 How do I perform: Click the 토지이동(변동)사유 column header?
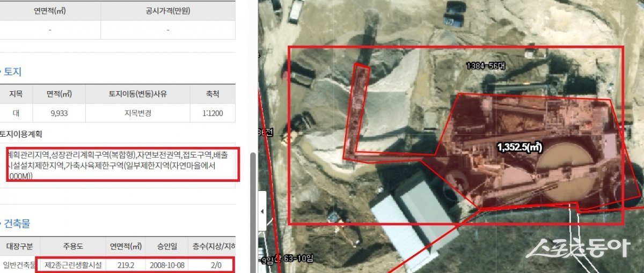137,94
